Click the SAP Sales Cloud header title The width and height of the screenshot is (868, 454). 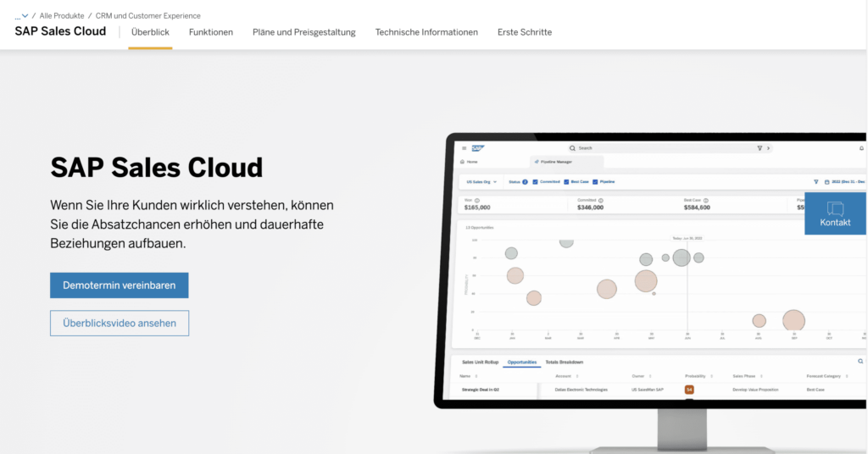pyautogui.click(x=60, y=31)
